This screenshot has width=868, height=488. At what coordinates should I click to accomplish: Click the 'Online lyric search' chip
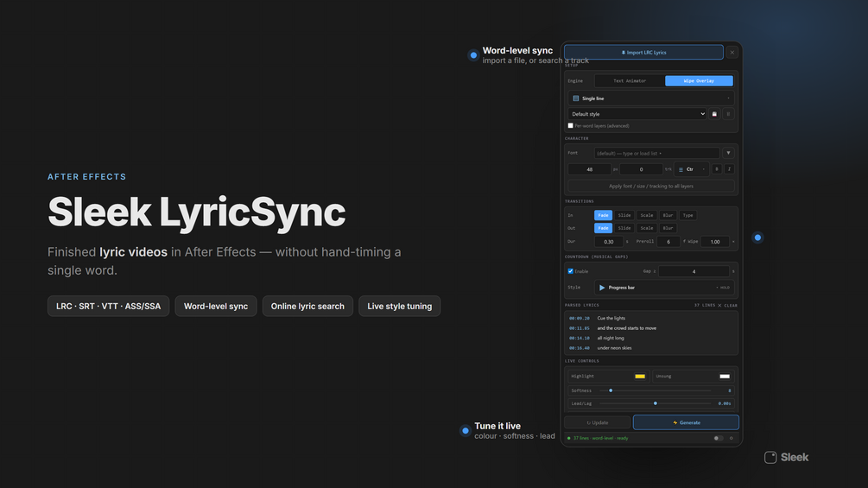[307, 306]
